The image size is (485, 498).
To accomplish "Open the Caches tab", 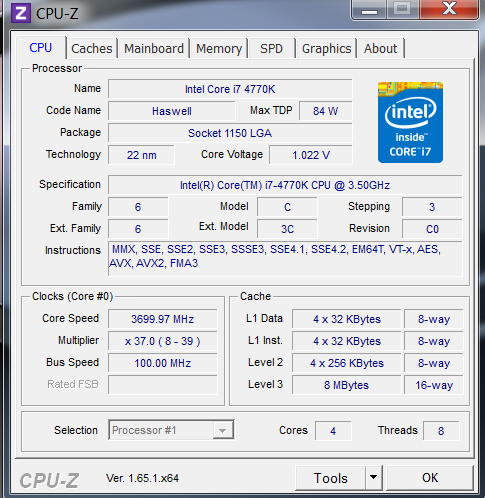I will [x=92, y=49].
